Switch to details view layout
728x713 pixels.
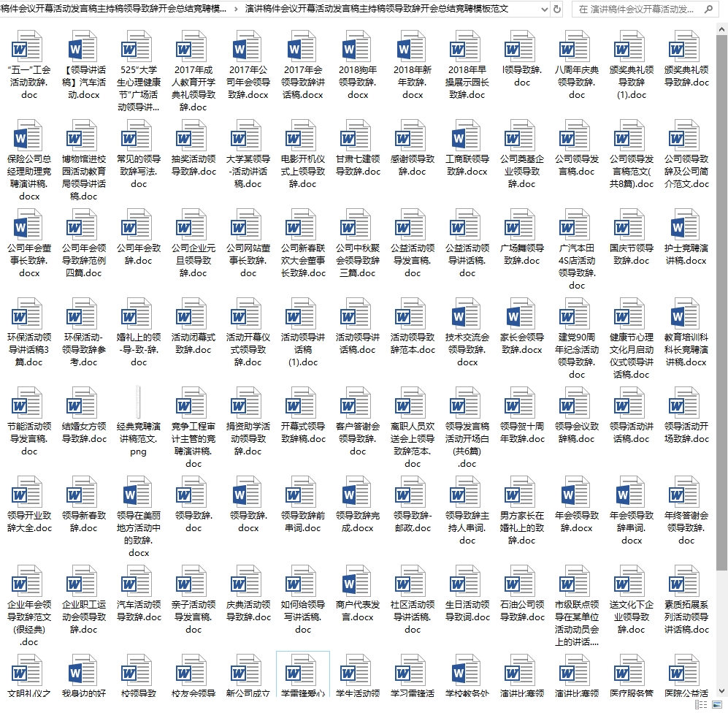pos(700,705)
